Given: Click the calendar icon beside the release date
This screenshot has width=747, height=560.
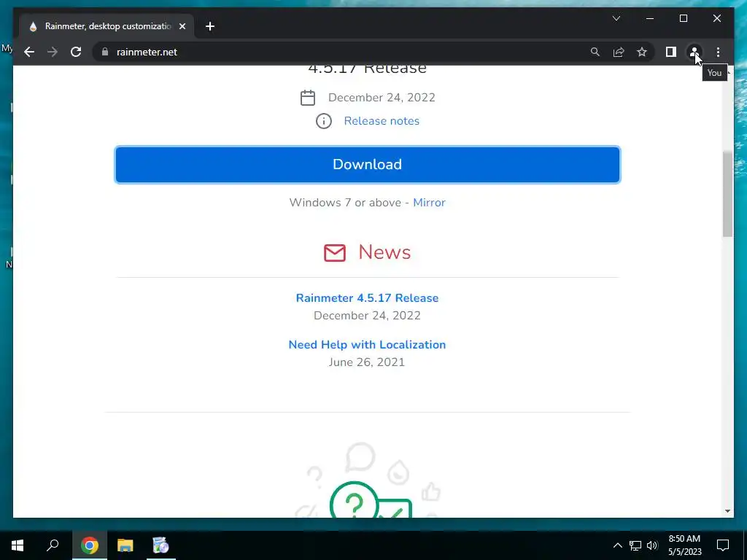Looking at the screenshot, I should click(308, 98).
